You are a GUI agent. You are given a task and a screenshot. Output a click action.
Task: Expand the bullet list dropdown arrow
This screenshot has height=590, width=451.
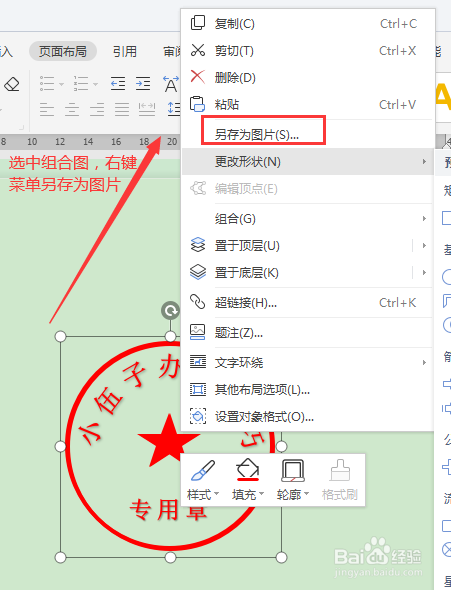(x=62, y=84)
